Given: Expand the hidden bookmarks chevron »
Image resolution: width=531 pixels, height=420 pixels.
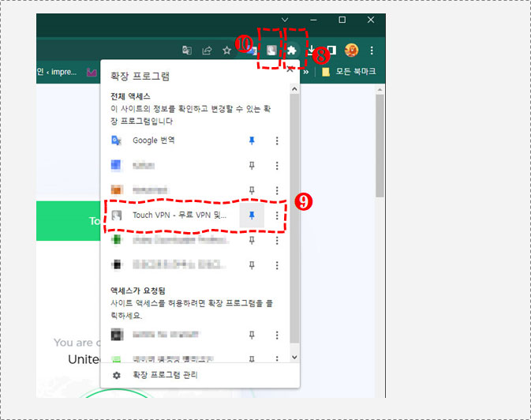Looking at the screenshot, I should [306, 72].
